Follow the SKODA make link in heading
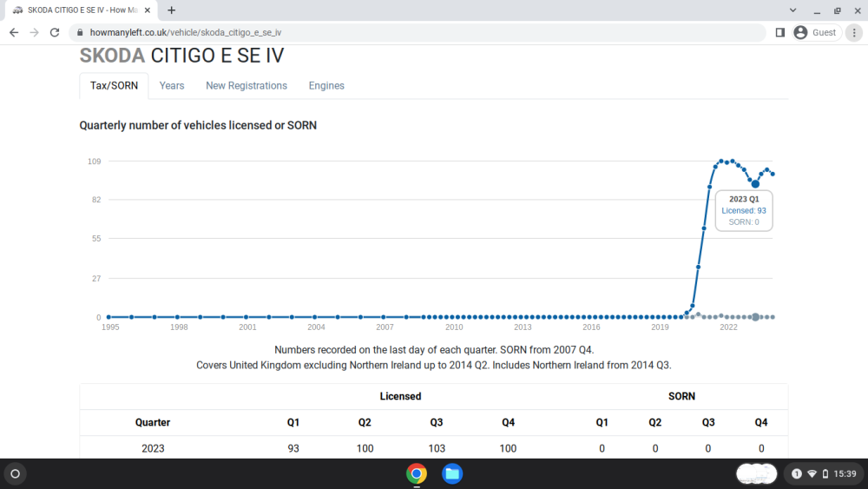The image size is (868, 489). pyautogui.click(x=112, y=56)
